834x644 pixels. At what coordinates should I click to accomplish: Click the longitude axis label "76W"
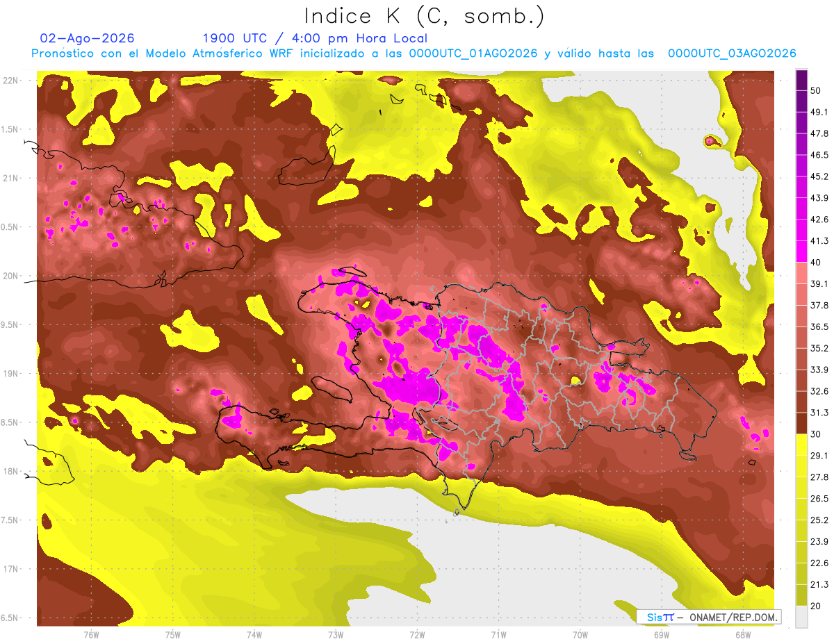(x=92, y=635)
